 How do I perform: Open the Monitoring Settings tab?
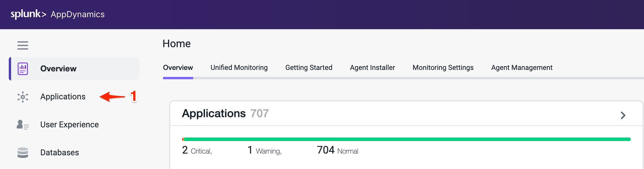coord(443,68)
